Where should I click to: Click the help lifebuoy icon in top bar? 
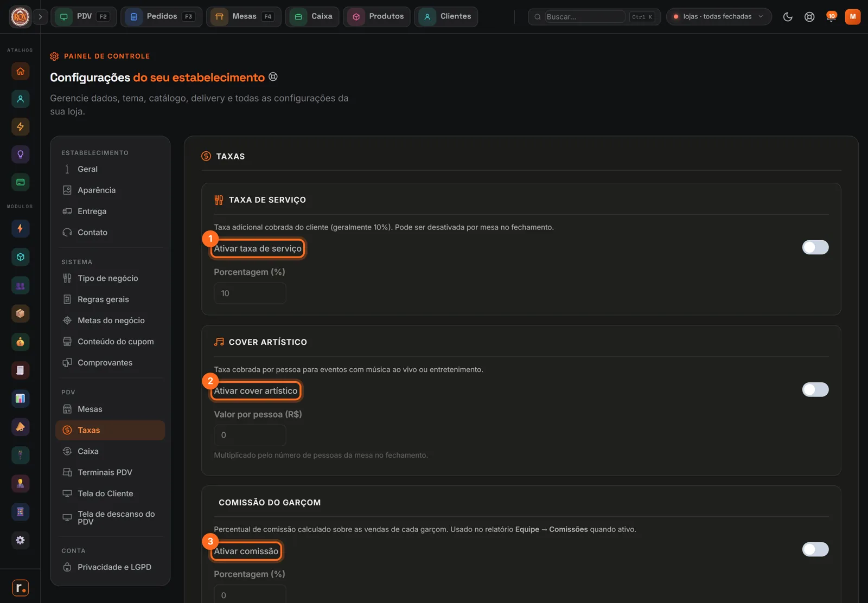pyautogui.click(x=809, y=17)
